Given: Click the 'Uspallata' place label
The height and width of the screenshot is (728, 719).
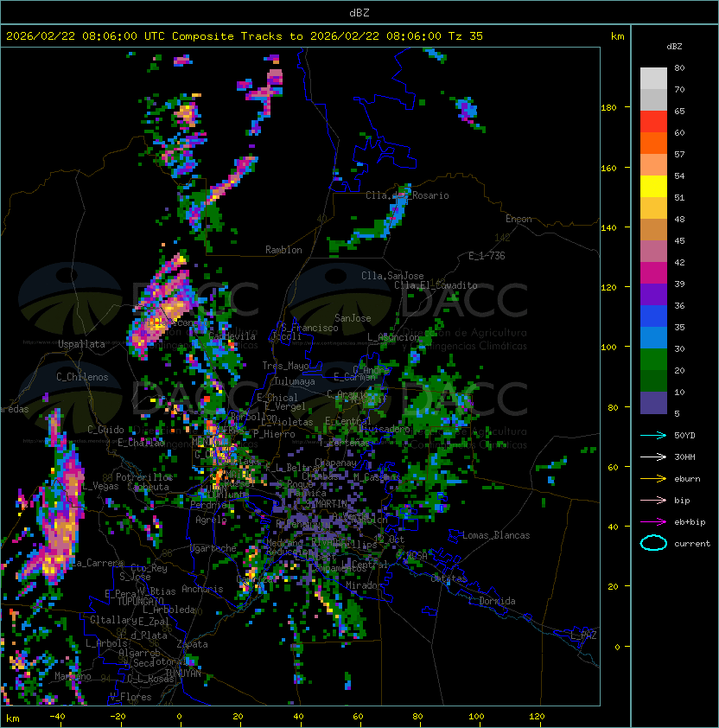Looking at the screenshot, I should tap(81, 344).
